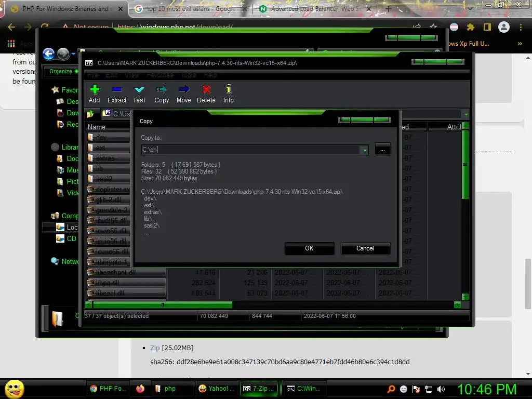This screenshot has width=532, height=399.
Task: Click the Zip download link
Action: click(x=155, y=348)
